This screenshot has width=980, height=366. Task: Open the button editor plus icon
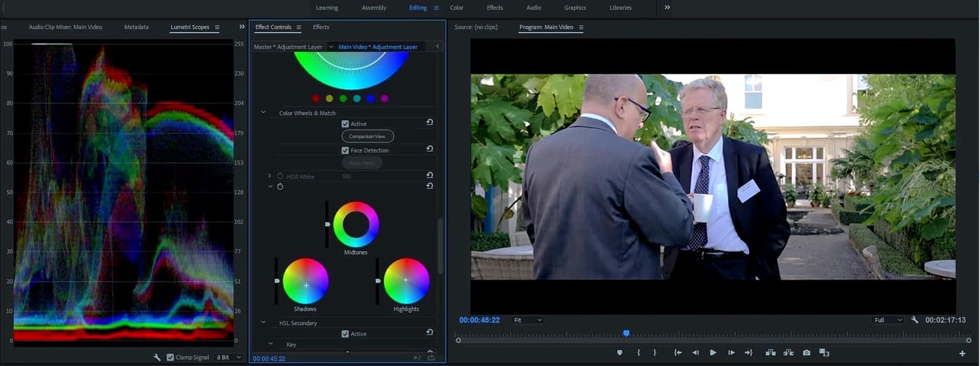pyautogui.click(x=962, y=353)
